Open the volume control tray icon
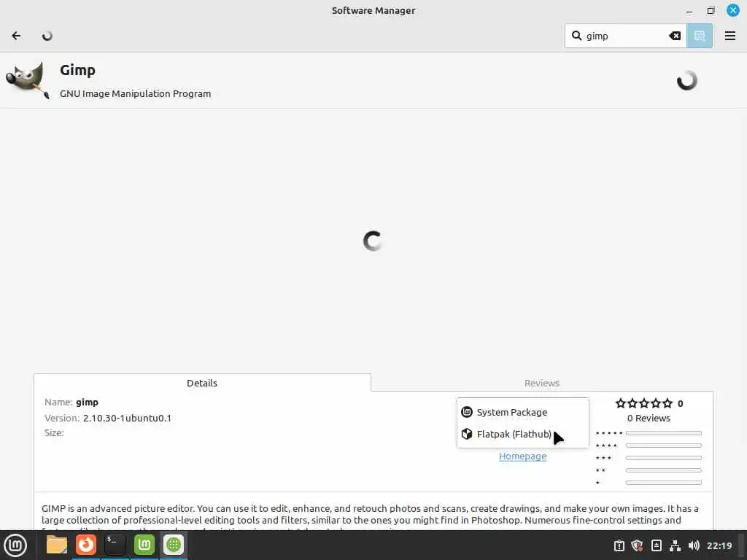 click(x=694, y=545)
